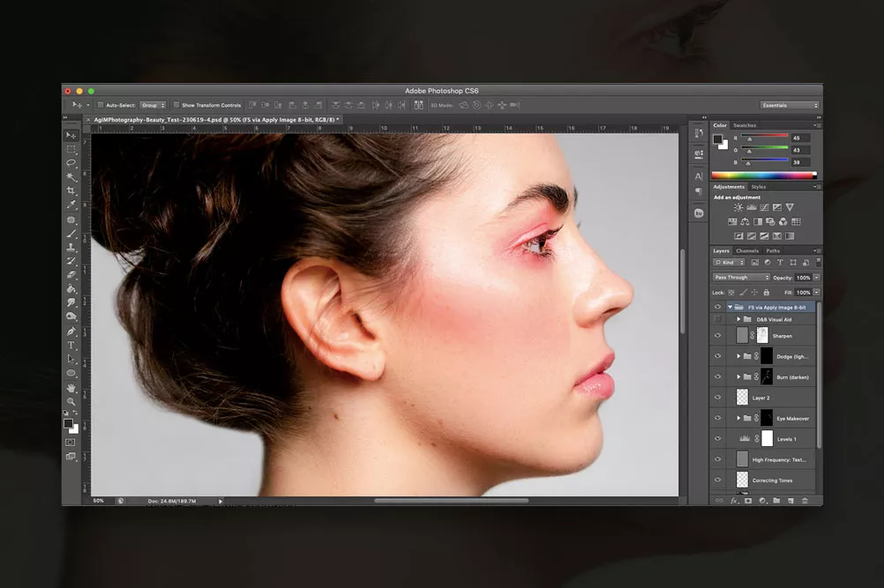884x588 pixels.
Task: Select the Eyedropper tool
Action: 71,205
